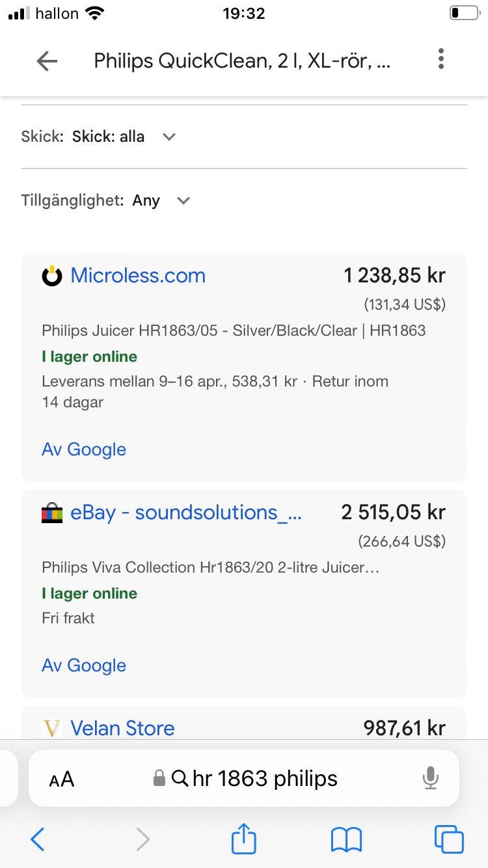488x868 pixels.
Task: Open the Velan Store seller link
Action: click(122, 728)
